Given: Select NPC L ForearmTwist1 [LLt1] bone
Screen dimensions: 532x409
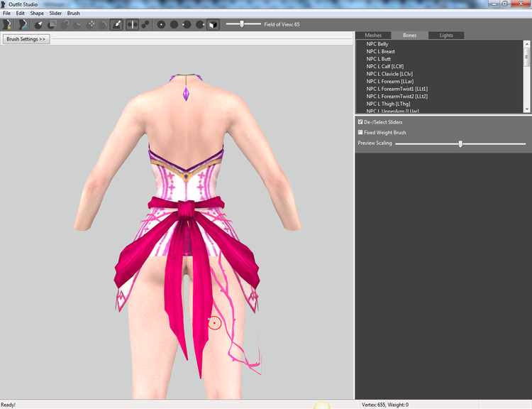Looking at the screenshot, I should tap(397, 89).
